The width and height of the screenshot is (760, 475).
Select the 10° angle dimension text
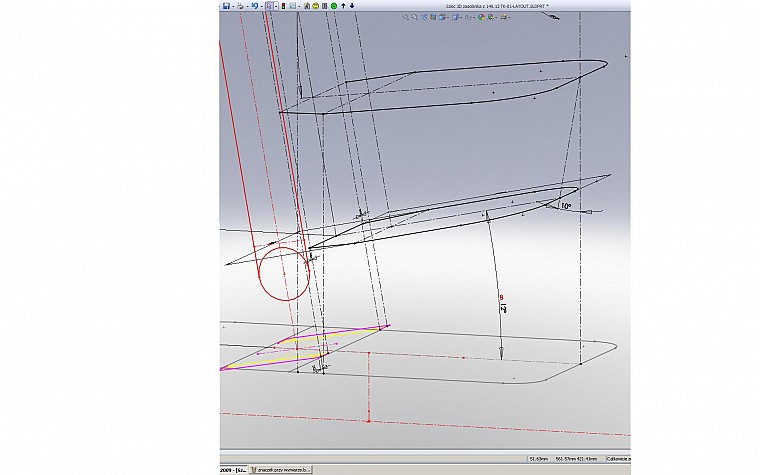coord(566,206)
